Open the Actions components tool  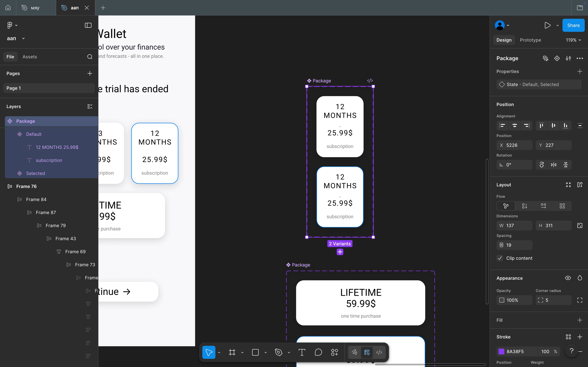coord(334,352)
